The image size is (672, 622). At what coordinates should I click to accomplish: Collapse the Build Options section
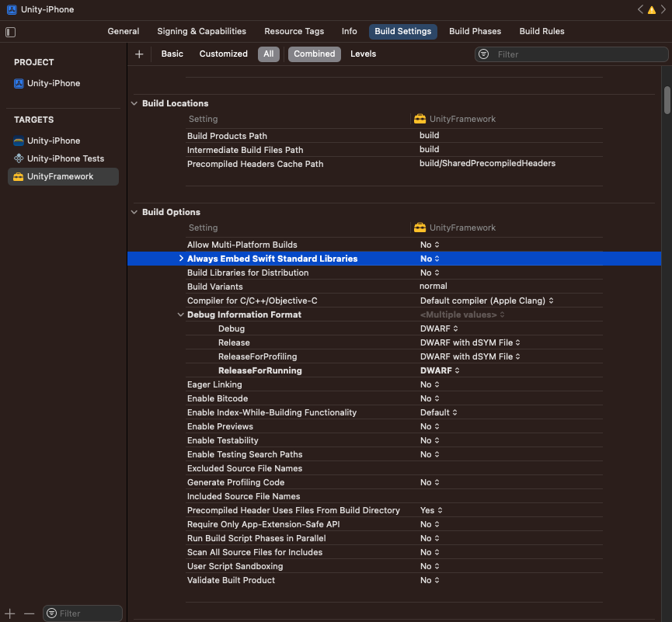tap(135, 212)
